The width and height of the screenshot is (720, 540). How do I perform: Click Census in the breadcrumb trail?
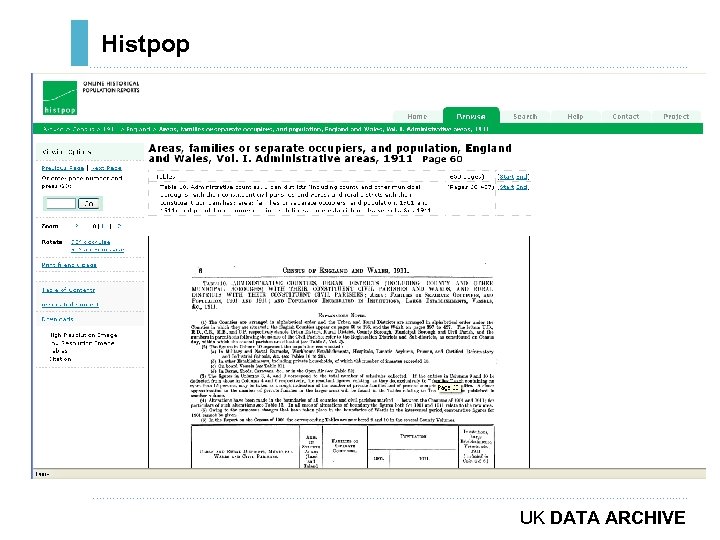point(83,129)
